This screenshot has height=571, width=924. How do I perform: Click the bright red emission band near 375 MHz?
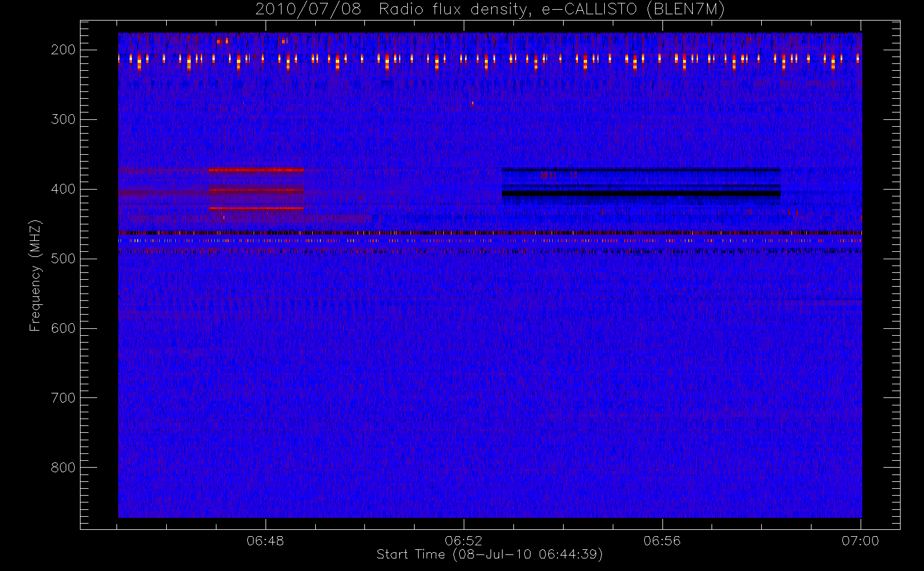(256, 170)
